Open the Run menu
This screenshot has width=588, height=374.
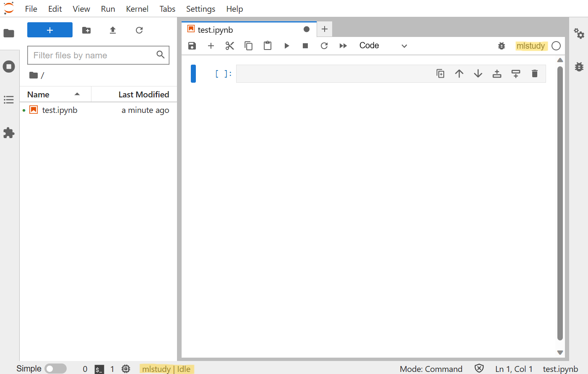pyautogui.click(x=108, y=9)
